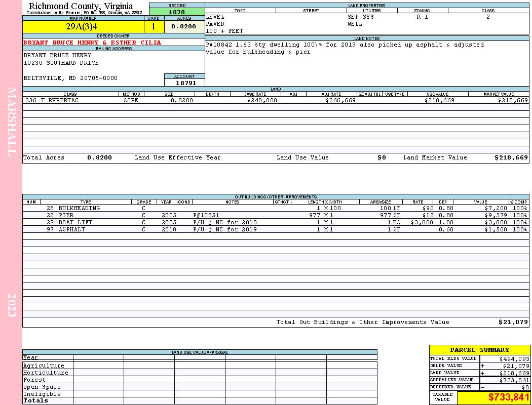Screen dimensions: 532x405
Task: Select the bulkheading area 100 LF
Action: tap(390, 209)
